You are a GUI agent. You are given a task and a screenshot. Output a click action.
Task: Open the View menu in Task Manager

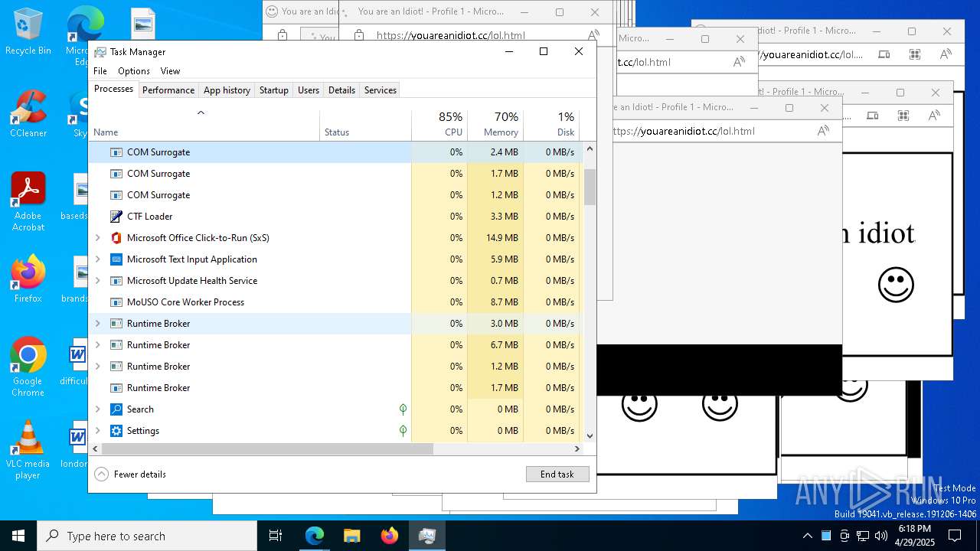tap(170, 71)
